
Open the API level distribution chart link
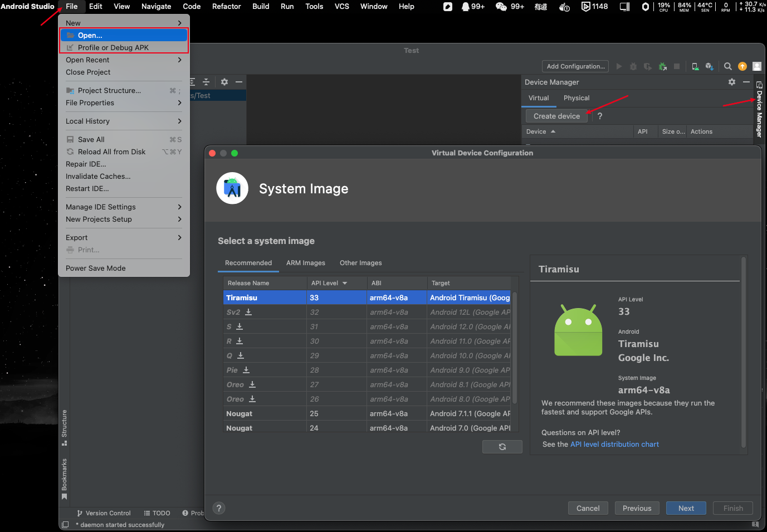tap(614, 445)
